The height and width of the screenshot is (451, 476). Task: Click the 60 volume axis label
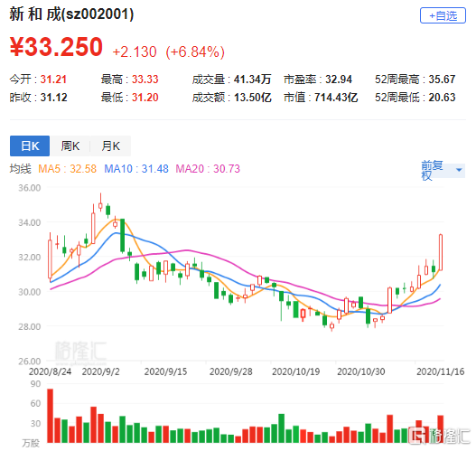point(35,404)
